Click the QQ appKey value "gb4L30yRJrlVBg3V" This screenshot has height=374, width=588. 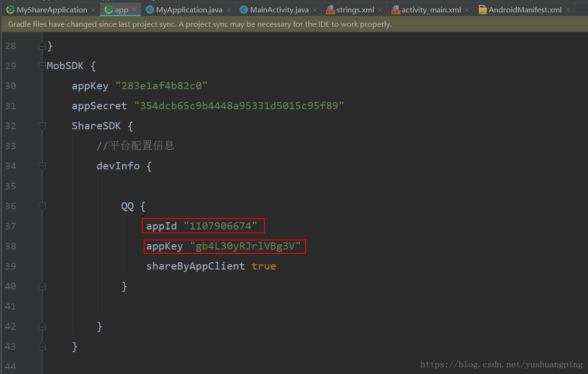(245, 246)
